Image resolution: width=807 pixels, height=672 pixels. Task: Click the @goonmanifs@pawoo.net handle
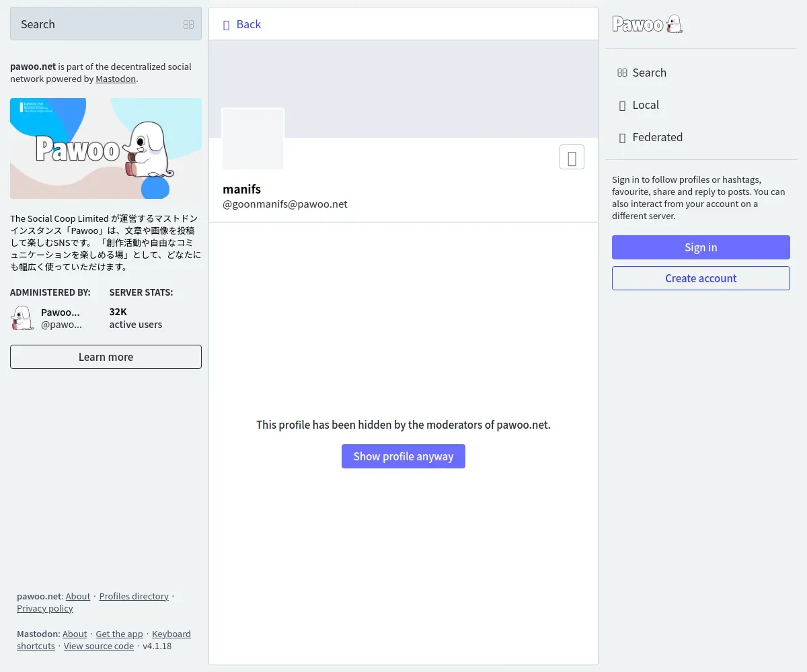(x=285, y=204)
